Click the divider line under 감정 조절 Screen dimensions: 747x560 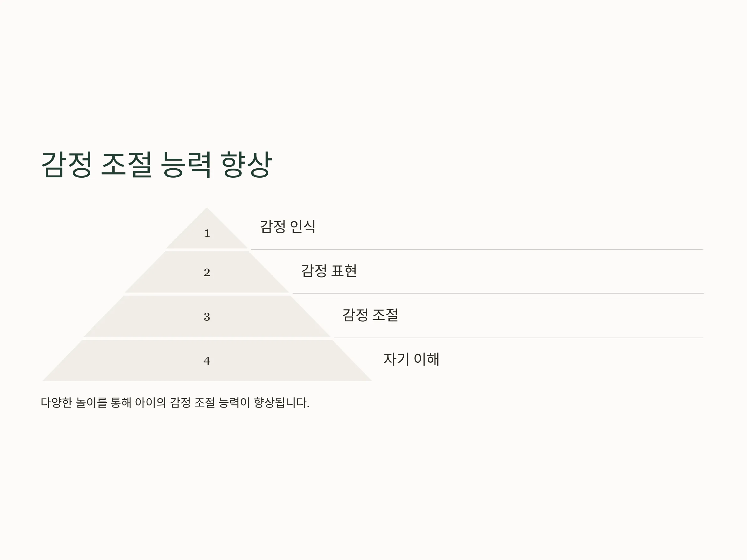[519, 338]
